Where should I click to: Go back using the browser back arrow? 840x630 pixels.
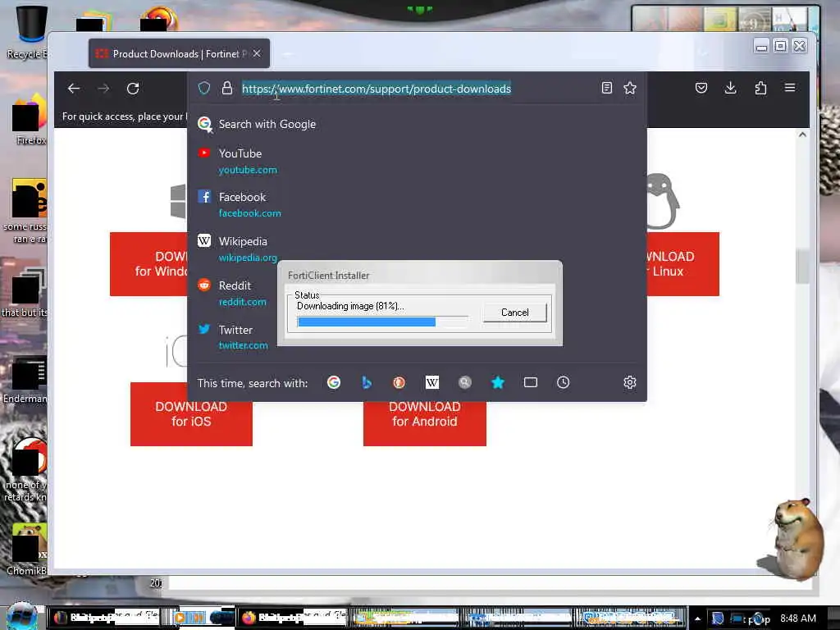[x=74, y=89]
